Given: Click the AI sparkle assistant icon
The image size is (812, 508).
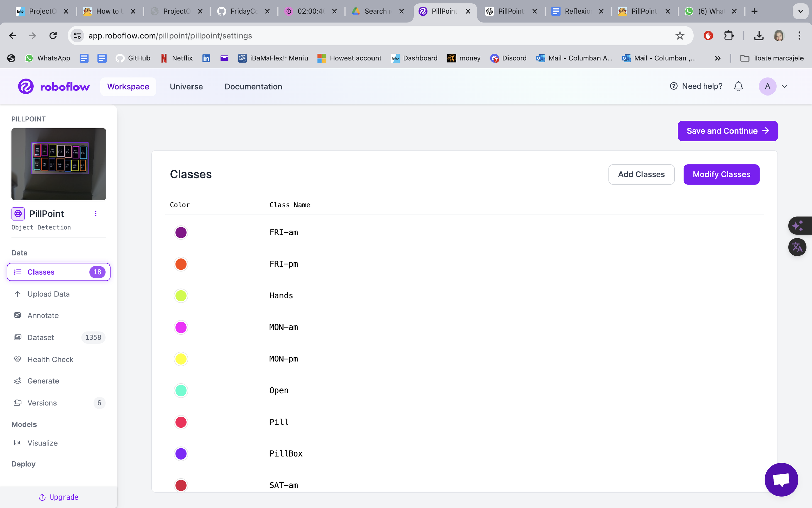Looking at the screenshot, I should point(798,226).
